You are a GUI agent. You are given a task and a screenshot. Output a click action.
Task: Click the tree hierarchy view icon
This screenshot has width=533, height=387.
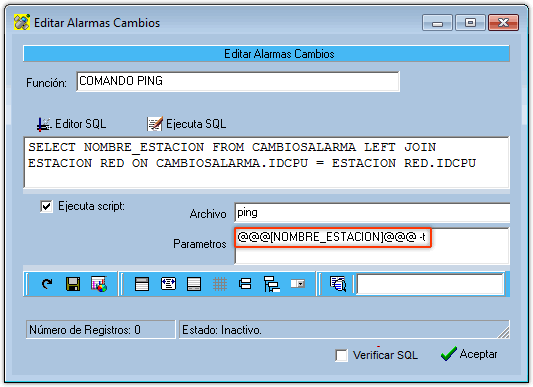coord(272,284)
